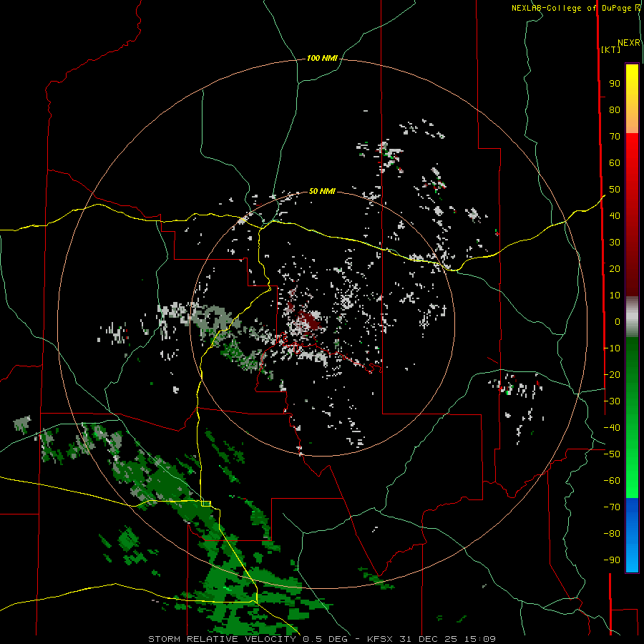Click the -70 value on the velocity scale
The image size is (644, 644).
coord(612,507)
